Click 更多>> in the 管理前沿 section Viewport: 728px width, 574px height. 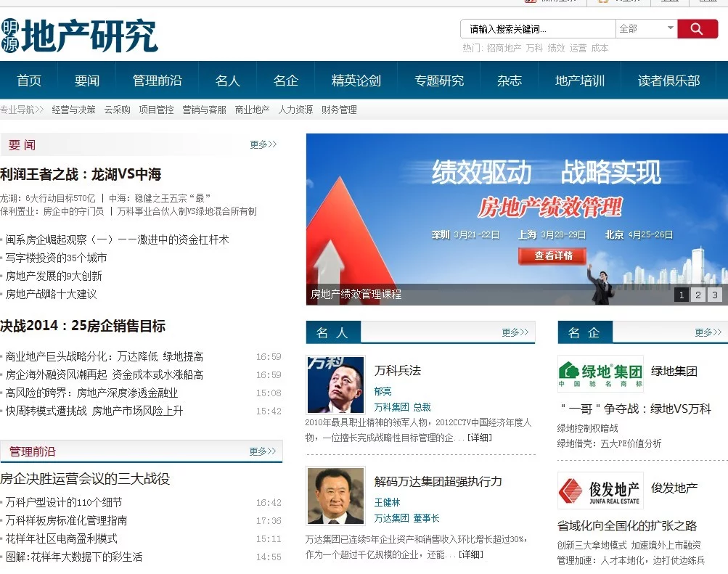click(262, 451)
